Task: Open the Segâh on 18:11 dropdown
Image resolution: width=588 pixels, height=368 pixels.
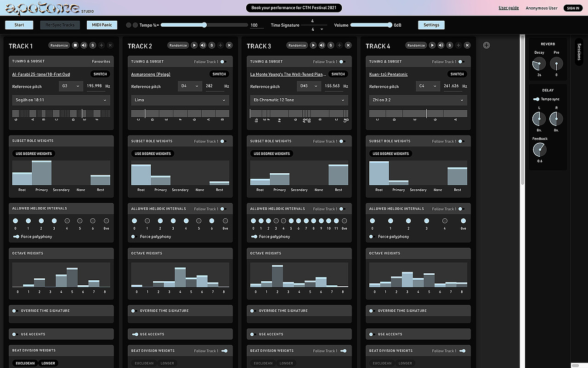Action: click(x=61, y=100)
